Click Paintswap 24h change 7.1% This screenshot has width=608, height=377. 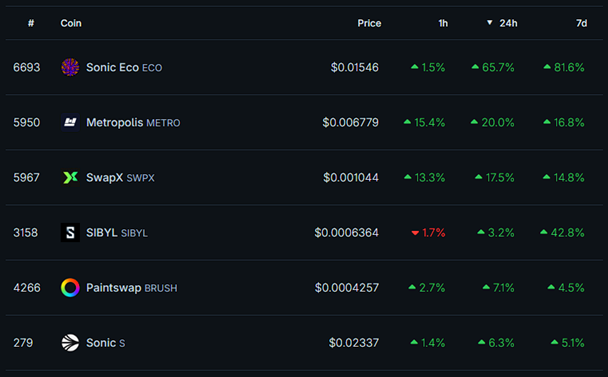(499, 288)
